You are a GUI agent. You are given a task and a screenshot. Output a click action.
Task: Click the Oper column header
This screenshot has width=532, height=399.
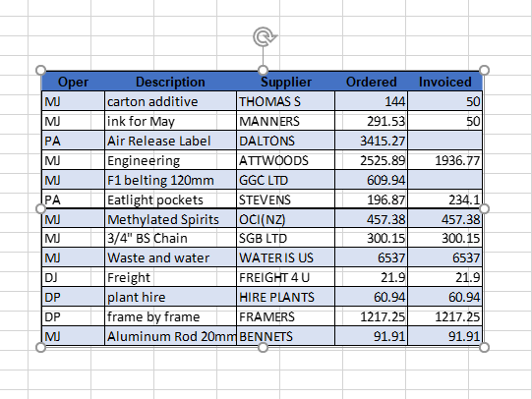[x=74, y=82]
